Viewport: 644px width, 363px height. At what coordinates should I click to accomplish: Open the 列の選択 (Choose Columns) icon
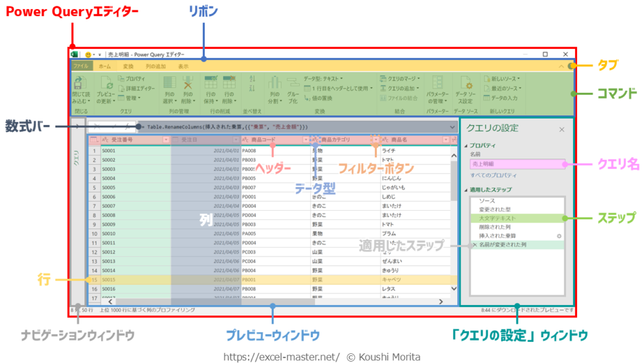(x=169, y=83)
